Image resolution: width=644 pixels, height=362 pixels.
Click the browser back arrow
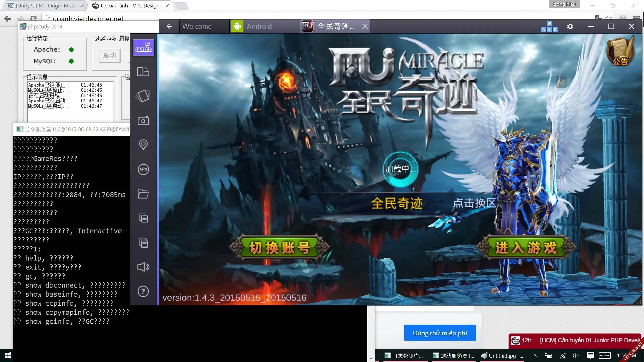click(8, 18)
